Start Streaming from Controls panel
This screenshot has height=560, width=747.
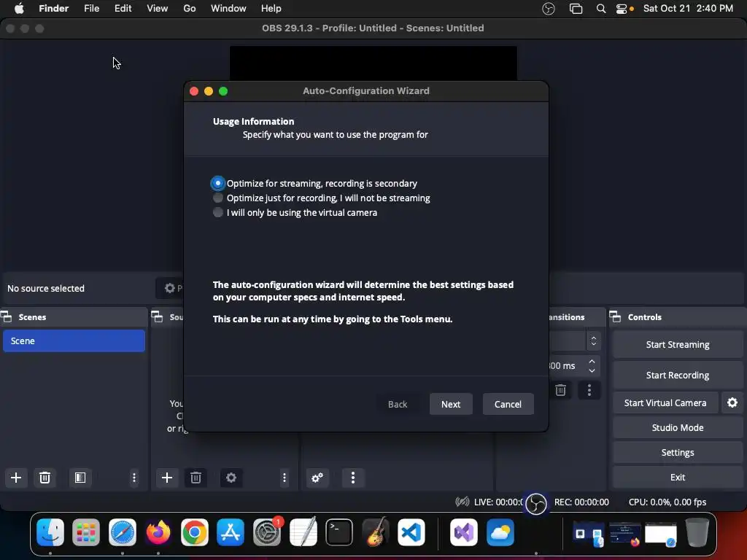(x=678, y=344)
